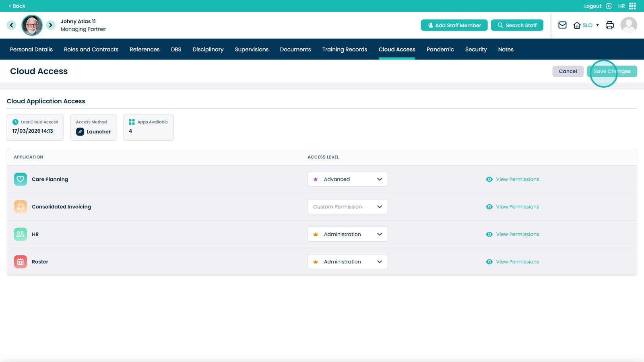Expand the Custom Permission dropdown

(347, 207)
